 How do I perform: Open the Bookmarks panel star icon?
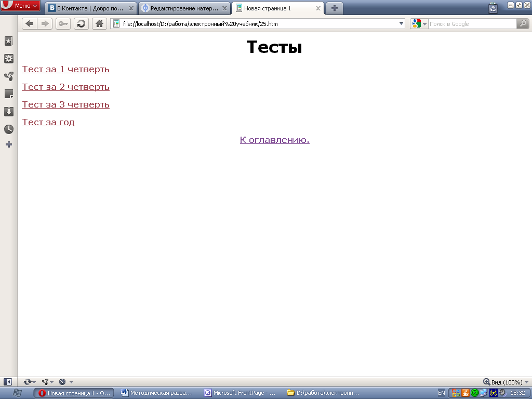pos(8,42)
